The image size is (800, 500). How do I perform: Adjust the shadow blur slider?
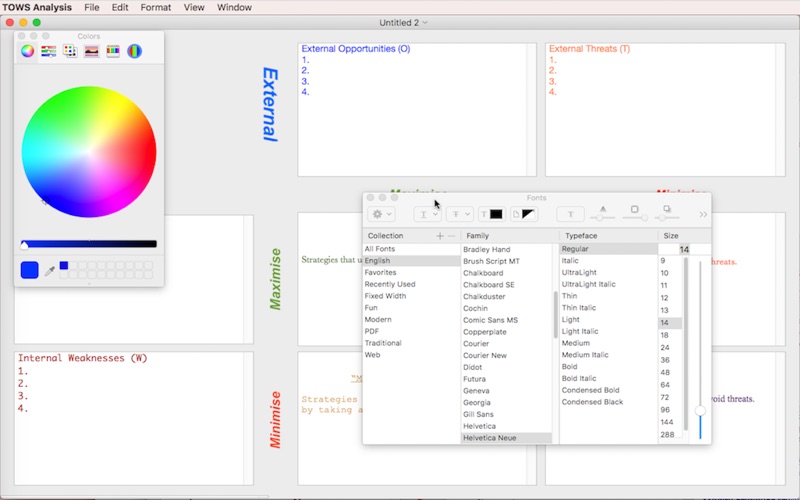click(x=635, y=218)
